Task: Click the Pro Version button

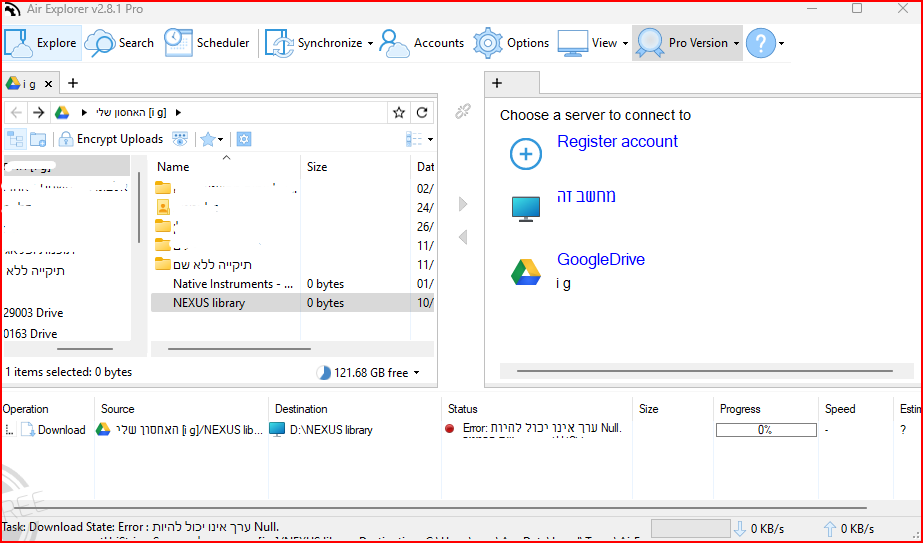Action: [683, 43]
